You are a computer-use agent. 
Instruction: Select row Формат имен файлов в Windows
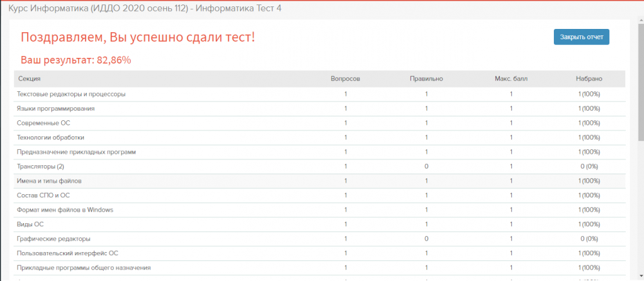319,210
